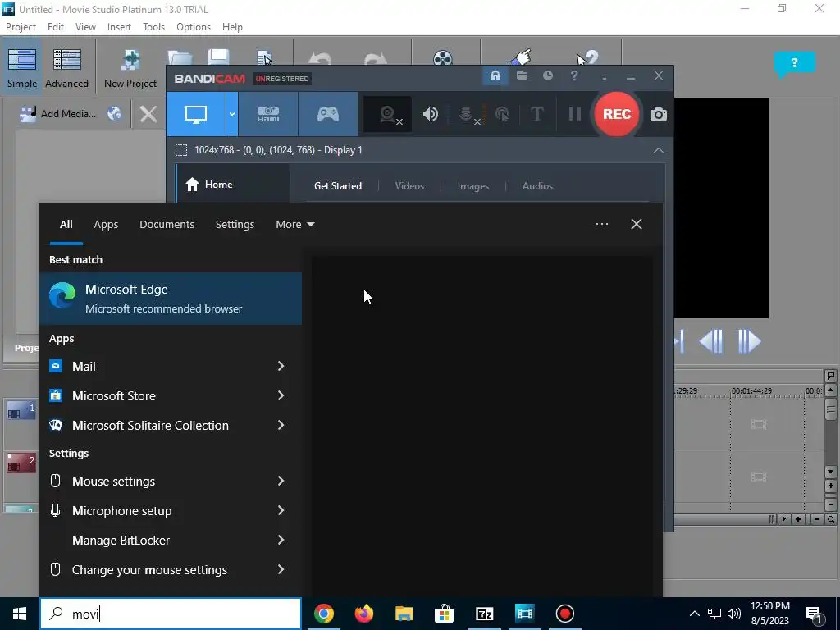Increase track height with vertical plus

[830, 486]
